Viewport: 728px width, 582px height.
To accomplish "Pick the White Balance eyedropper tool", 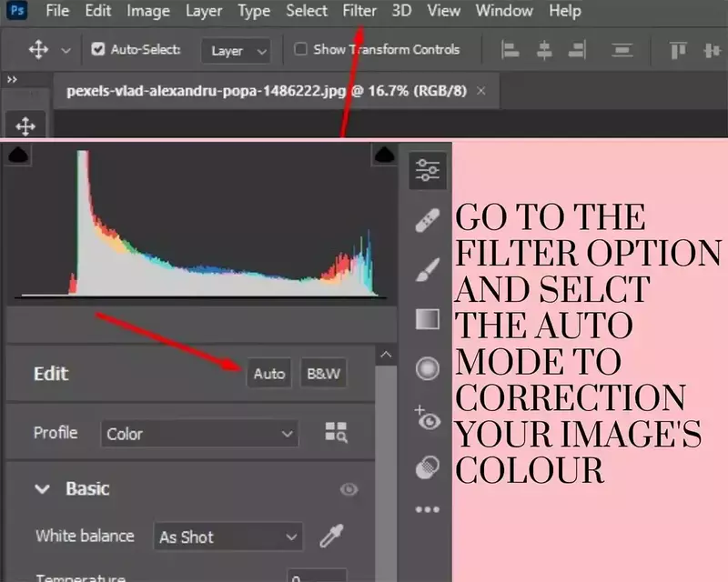I will [x=331, y=536].
